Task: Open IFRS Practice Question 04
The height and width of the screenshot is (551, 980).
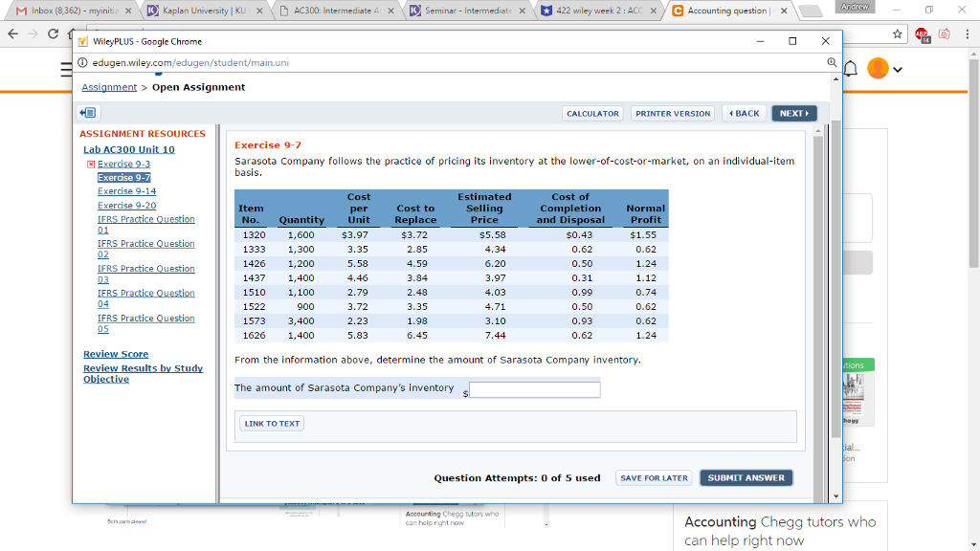Action: coord(145,298)
